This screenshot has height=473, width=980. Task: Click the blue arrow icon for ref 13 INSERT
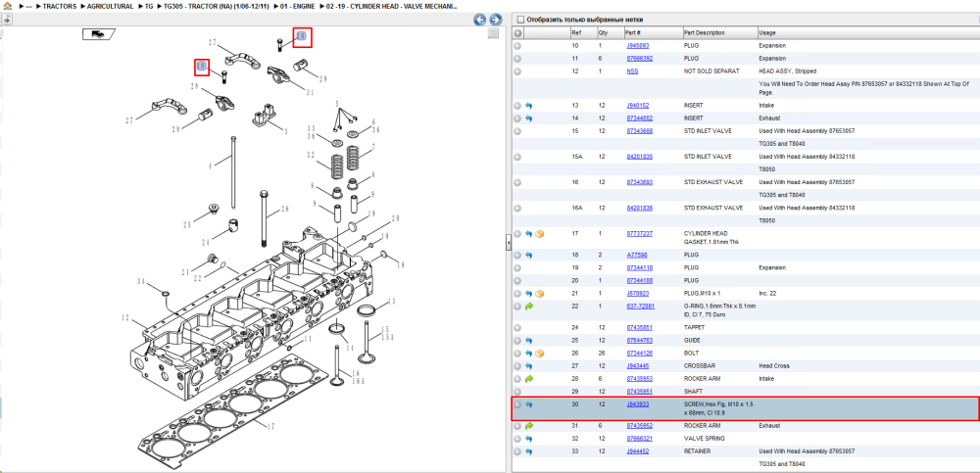point(529,106)
